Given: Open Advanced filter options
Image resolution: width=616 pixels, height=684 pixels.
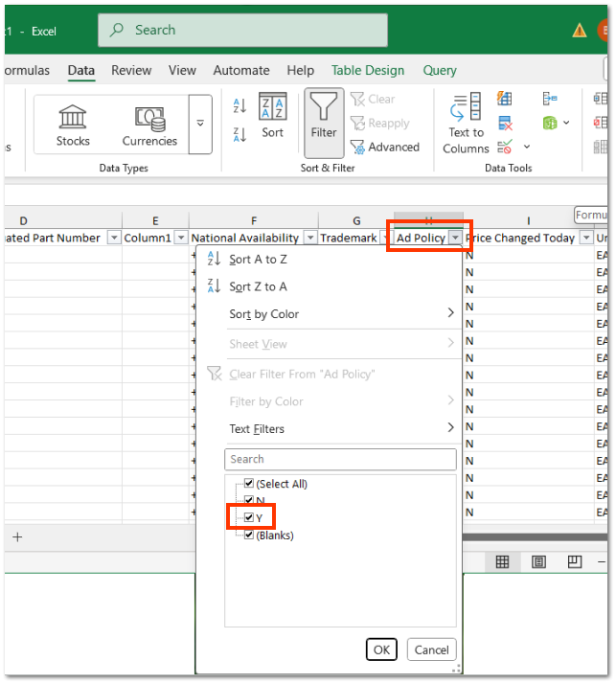Looking at the screenshot, I should 385,148.
